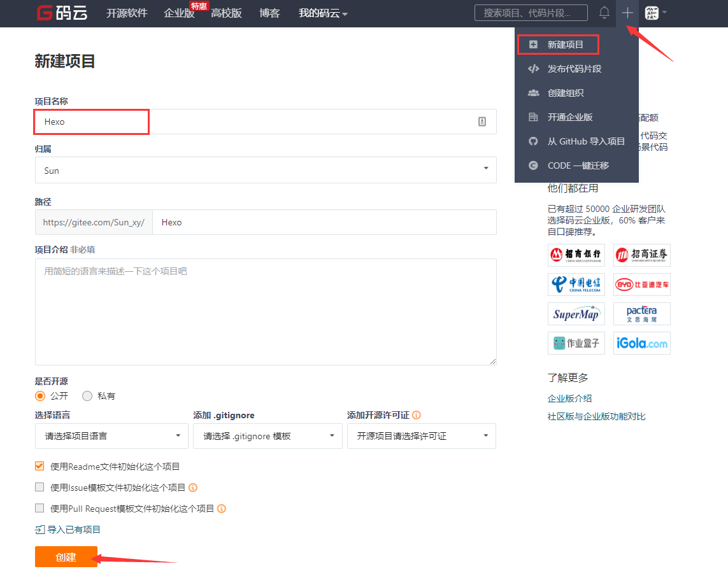Screen dimensions: 728x578
Task: Click the info icon beside Issue模板 option
Action: point(193,488)
